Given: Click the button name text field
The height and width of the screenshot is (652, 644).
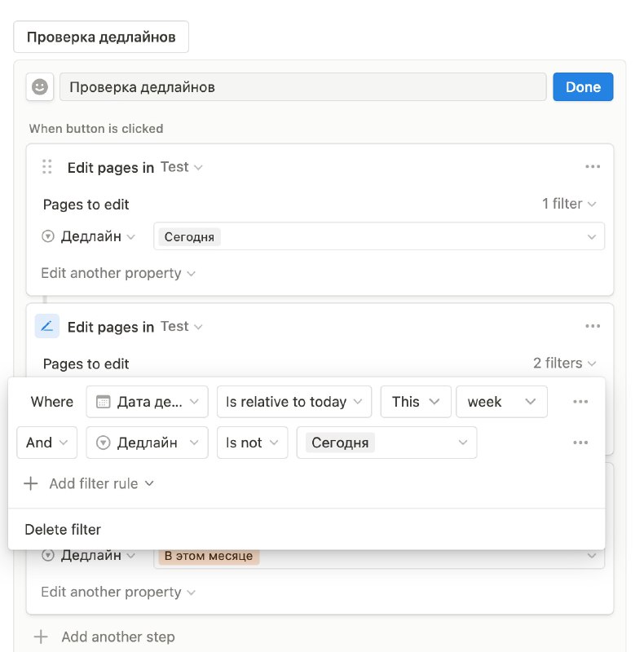Looking at the screenshot, I should click(303, 87).
